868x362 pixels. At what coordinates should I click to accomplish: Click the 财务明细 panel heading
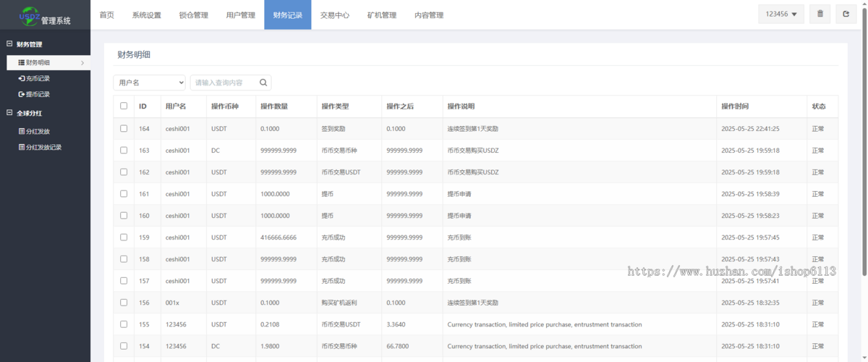coord(134,54)
